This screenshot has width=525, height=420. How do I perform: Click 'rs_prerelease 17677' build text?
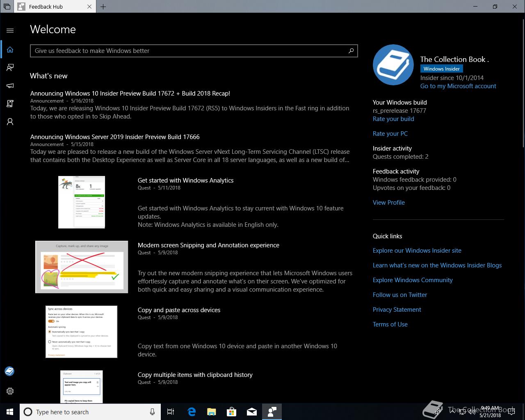399,111
